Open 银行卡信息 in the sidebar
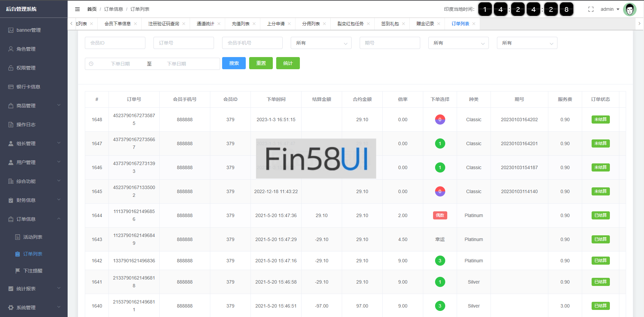The image size is (644, 317). (28, 87)
